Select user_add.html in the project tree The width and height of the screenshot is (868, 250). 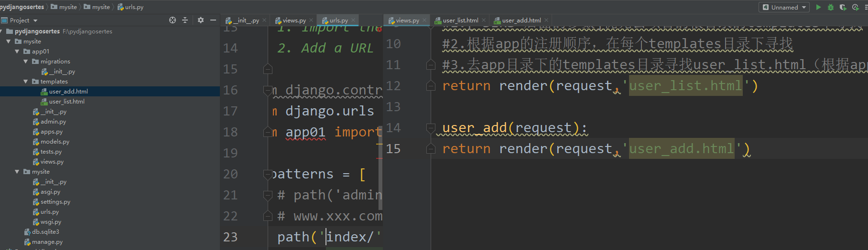(x=68, y=92)
